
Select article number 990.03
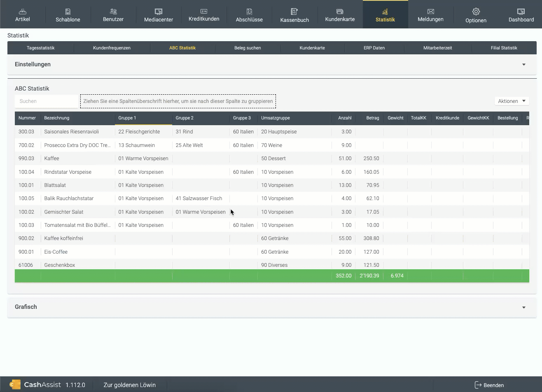point(26,159)
